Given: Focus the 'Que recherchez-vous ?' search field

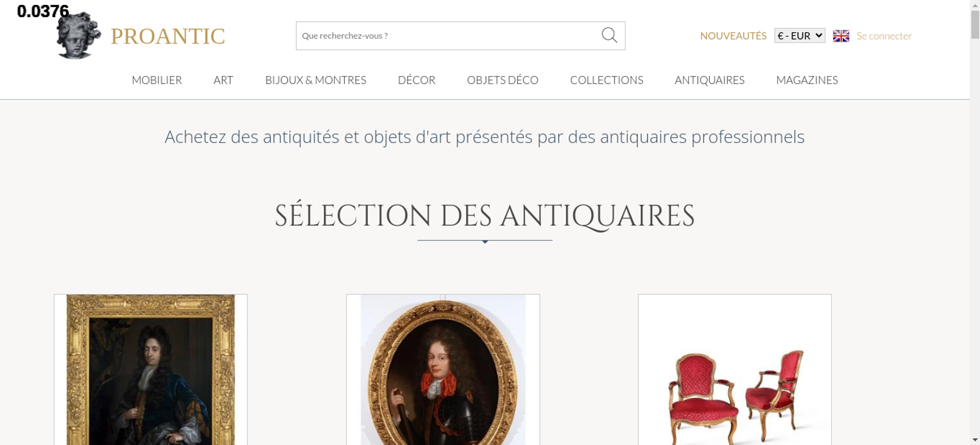Looking at the screenshot, I should click(x=448, y=36).
